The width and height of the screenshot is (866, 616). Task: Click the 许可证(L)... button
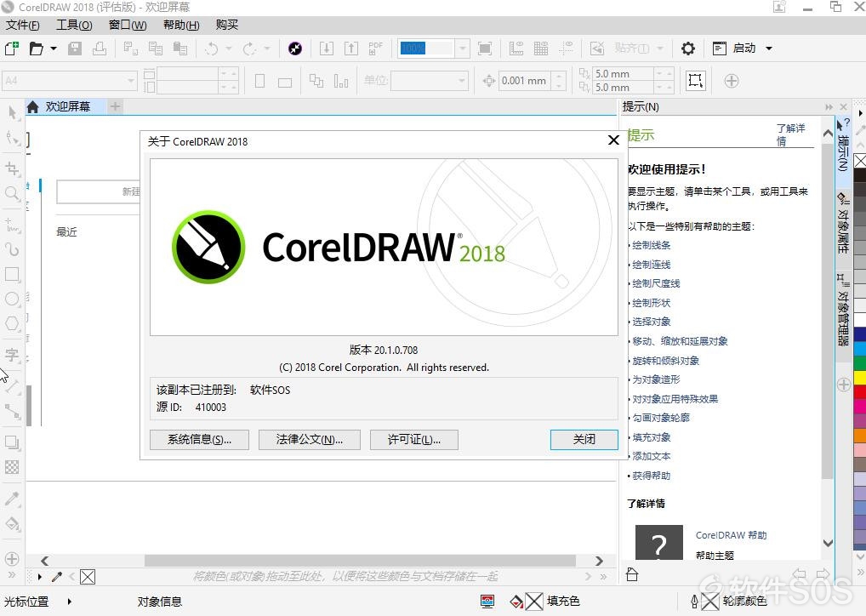pos(414,440)
